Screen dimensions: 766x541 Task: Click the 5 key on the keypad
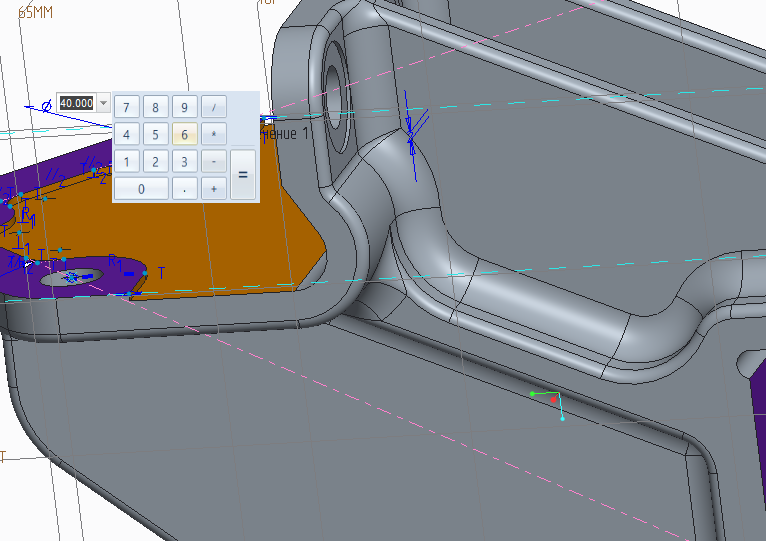coord(155,134)
